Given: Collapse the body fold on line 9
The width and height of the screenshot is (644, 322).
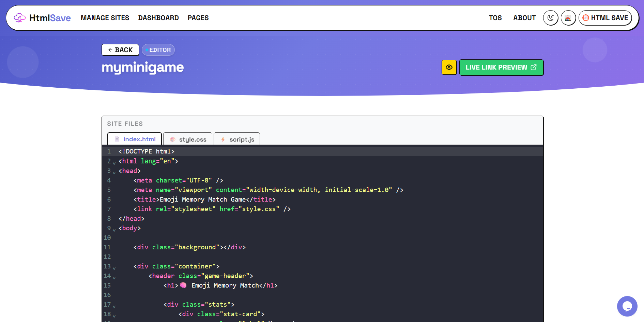Looking at the screenshot, I should (x=114, y=230).
